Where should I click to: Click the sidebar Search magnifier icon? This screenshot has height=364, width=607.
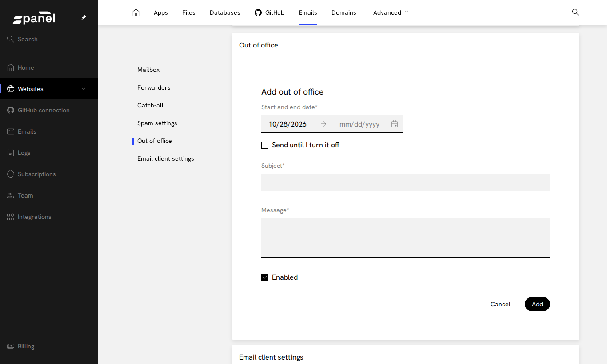click(11, 39)
